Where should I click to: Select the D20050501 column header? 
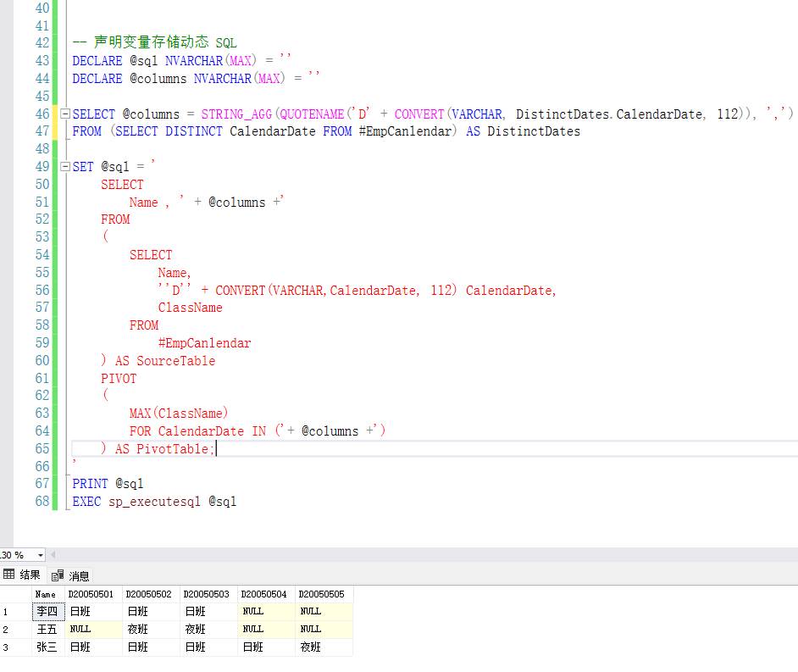point(94,594)
